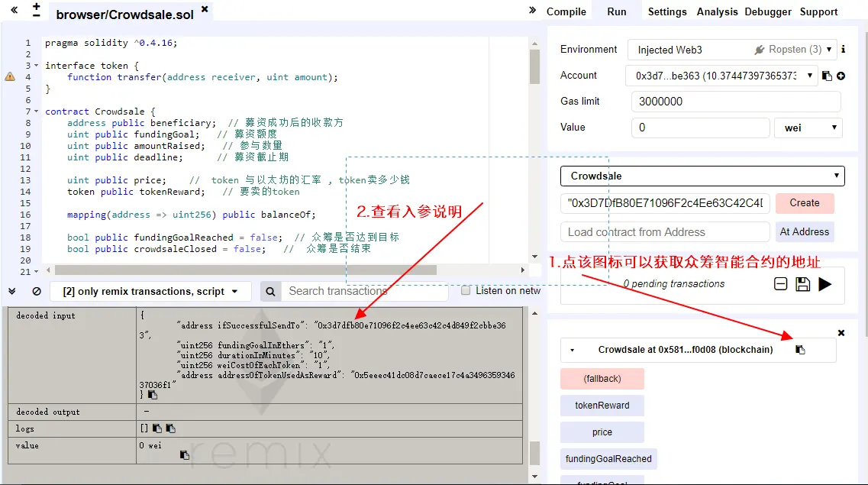Open the only remix transactions, script filter dropdown
This screenshot has width=868, height=485.
click(150, 291)
